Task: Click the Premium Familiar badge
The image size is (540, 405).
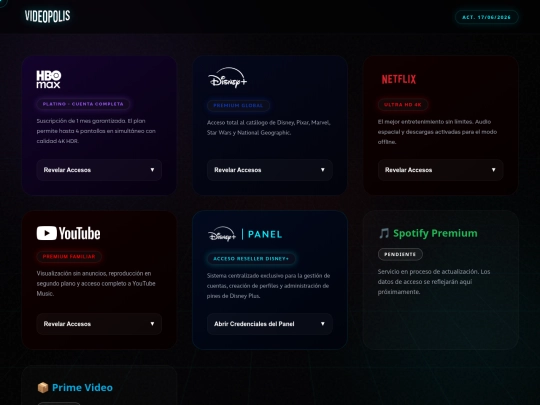Action: point(69,257)
